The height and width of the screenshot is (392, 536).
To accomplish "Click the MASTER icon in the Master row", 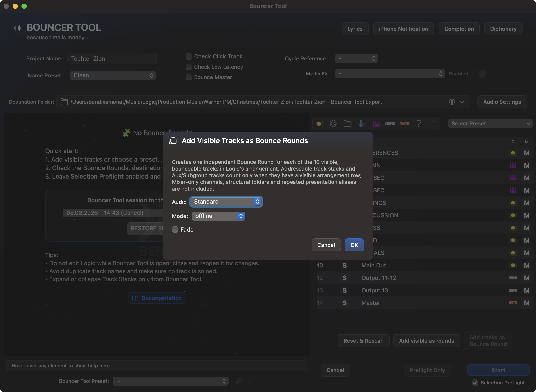I will click(513, 303).
